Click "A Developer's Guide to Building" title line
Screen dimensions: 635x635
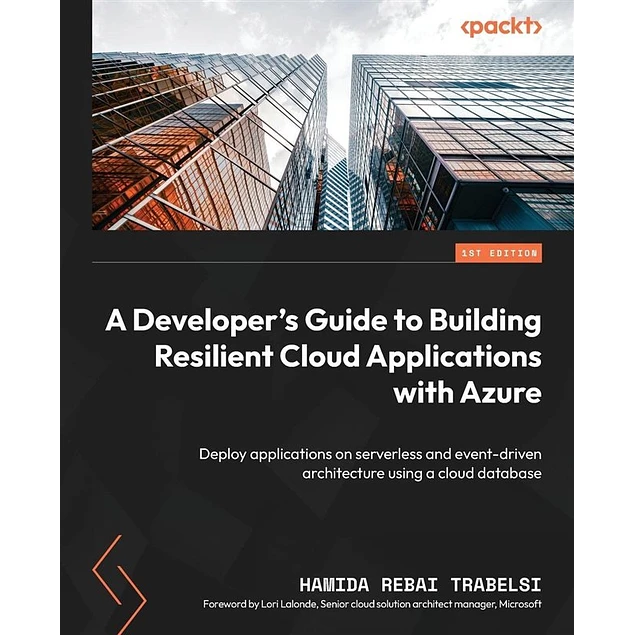(x=323, y=322)
